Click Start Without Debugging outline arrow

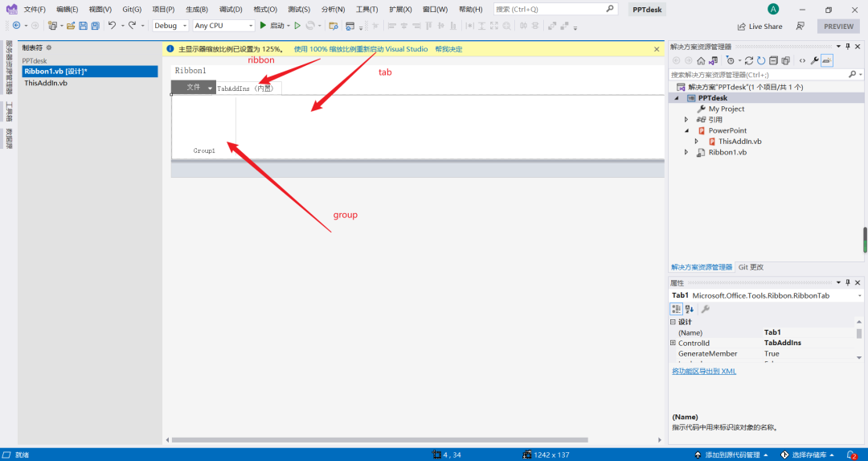tap(297, 26)
